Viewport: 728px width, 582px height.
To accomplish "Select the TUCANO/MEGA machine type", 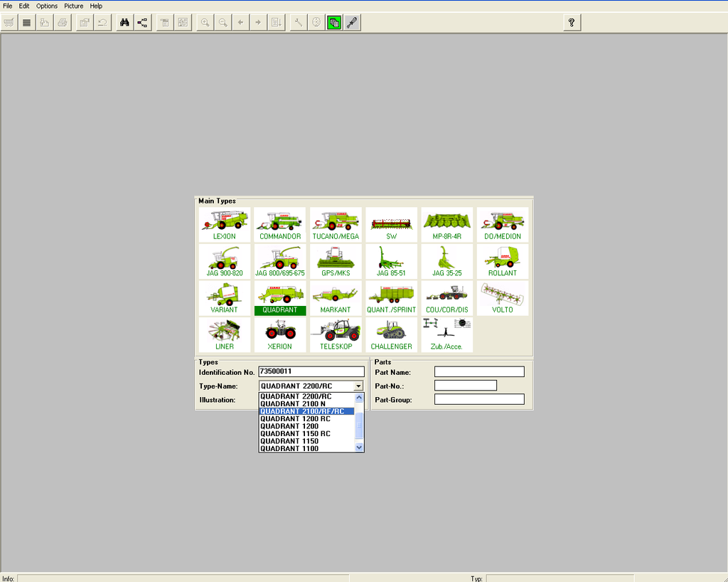I will pyautogui.click(x=336, y=225).
